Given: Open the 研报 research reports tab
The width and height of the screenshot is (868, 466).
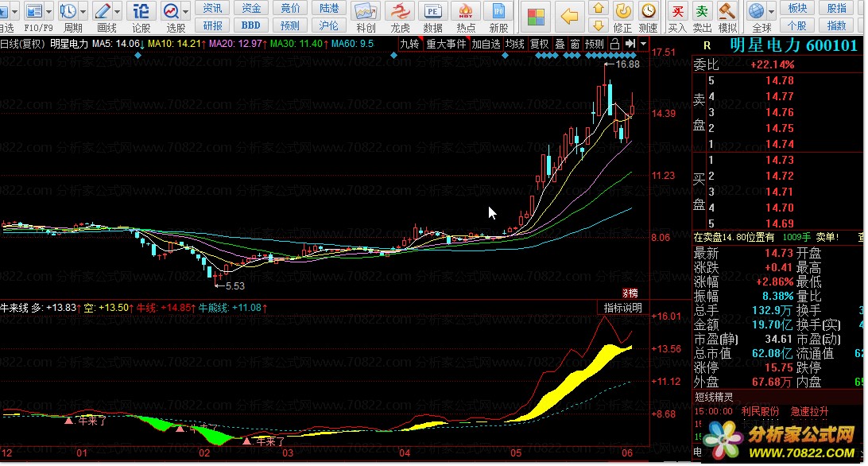Looking at the screenshot, I should coord(212,25).
